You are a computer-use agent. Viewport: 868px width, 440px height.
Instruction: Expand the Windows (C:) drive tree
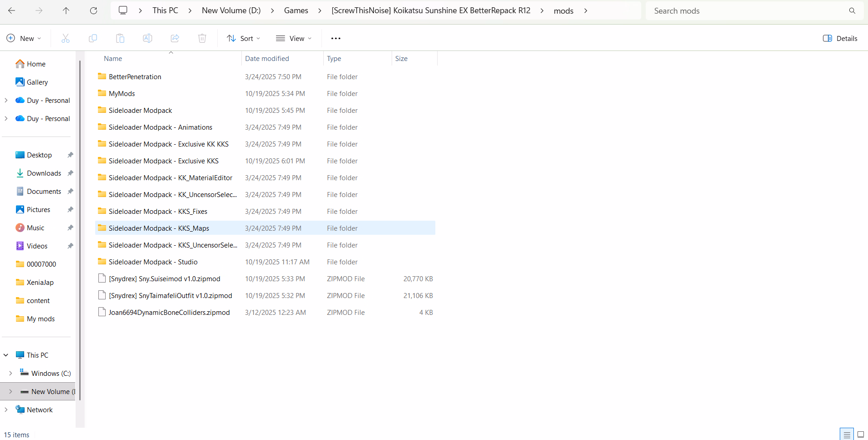pyautogui.click(x=10, y=373)
